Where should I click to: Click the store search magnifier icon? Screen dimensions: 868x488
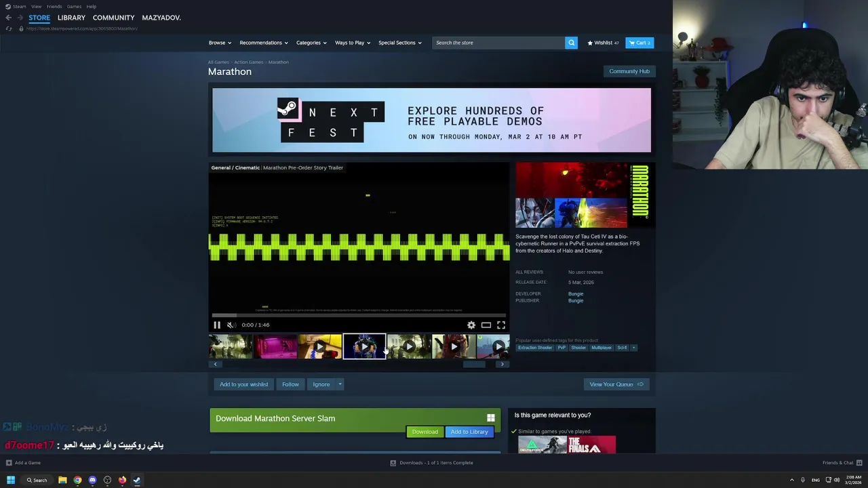click(571, 43)
